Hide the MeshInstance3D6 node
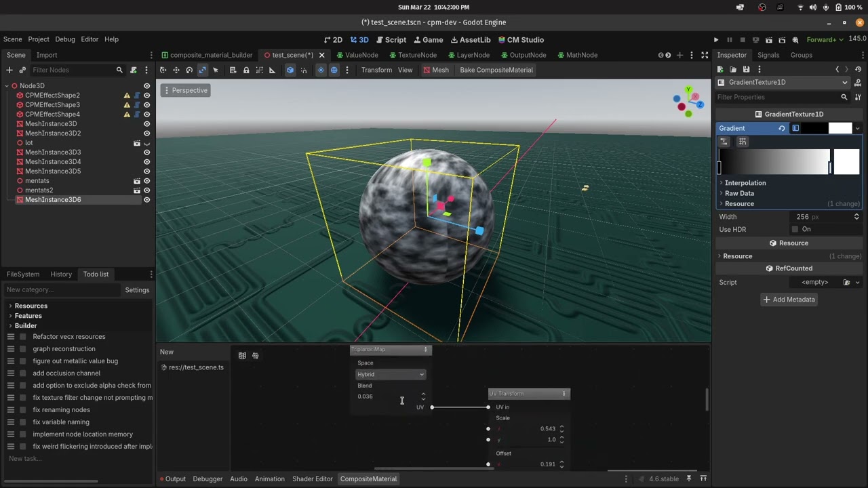The width and height of the screenshot is (868, 488). pos(146,200)
